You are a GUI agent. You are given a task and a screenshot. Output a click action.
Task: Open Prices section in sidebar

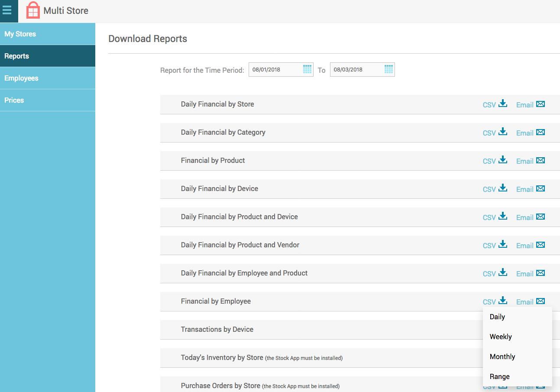(x=48, y=100)
